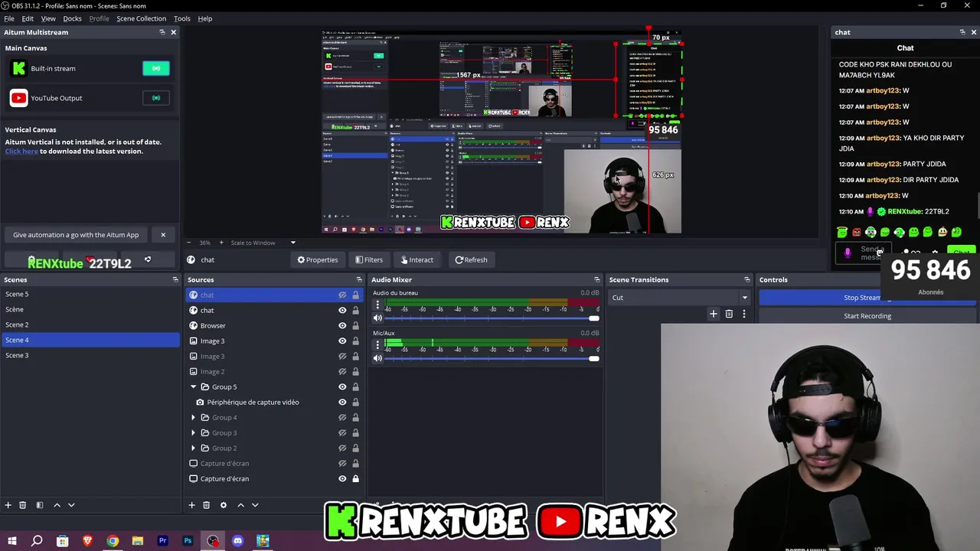Lock the Browser source
980x551 pixels.
(355, 325)
